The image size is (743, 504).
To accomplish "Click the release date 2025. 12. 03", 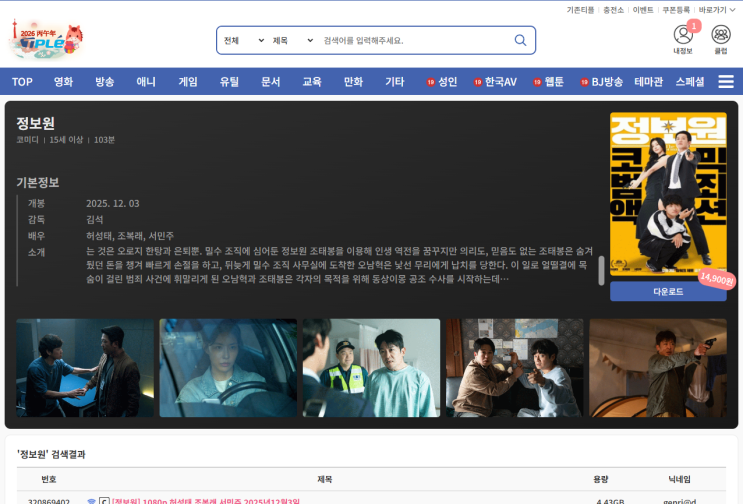I will (113, 203).
